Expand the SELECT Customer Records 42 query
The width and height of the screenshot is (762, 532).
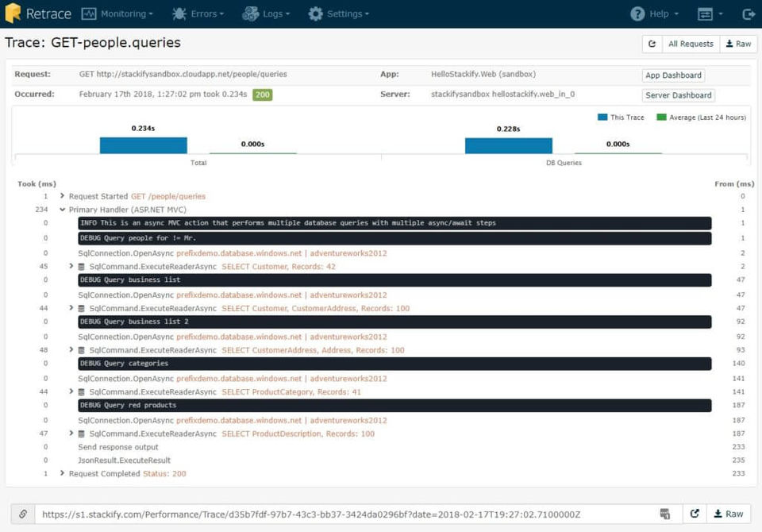pyautogui.click(x=71, y=266)
